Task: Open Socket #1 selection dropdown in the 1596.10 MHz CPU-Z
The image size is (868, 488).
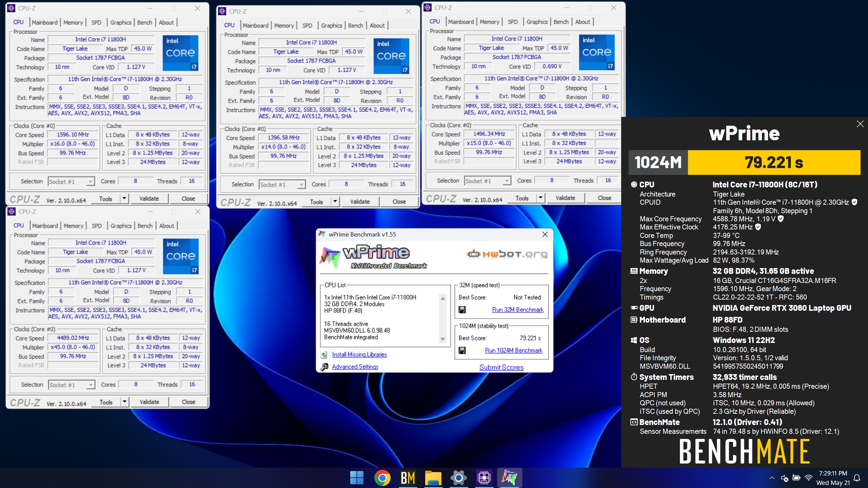Action: coord(90,182)
